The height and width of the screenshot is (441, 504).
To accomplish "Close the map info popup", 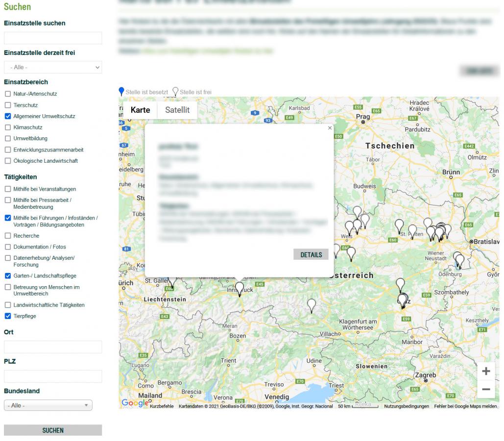I will [330, 128].
